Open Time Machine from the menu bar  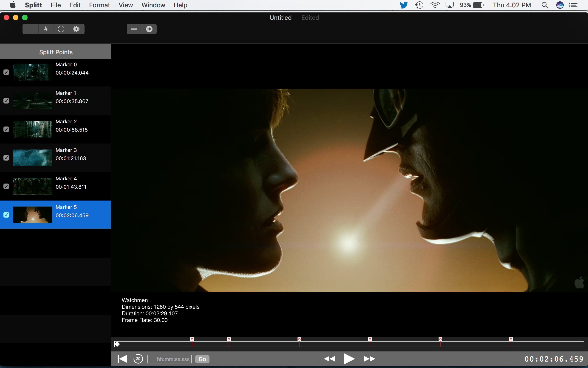pos(419,5)
